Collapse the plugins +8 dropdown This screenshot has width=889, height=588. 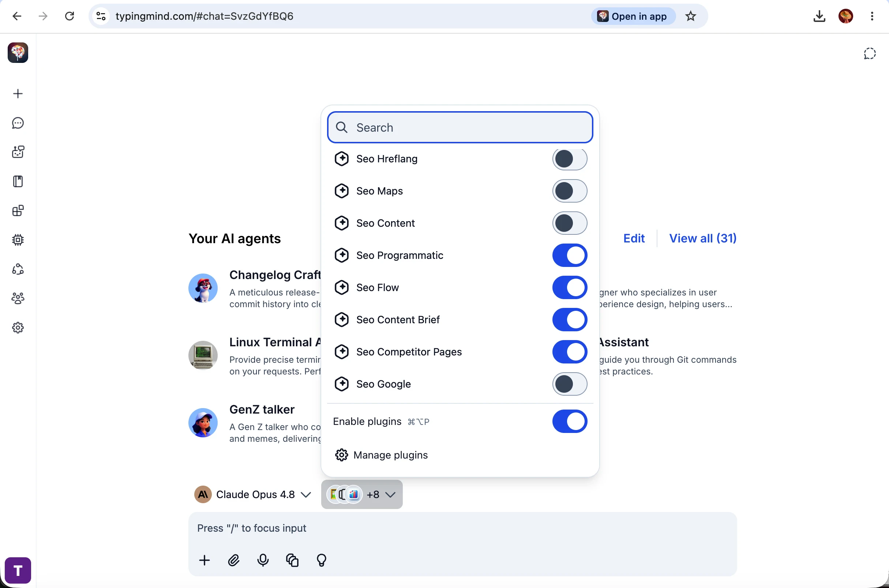361,495
